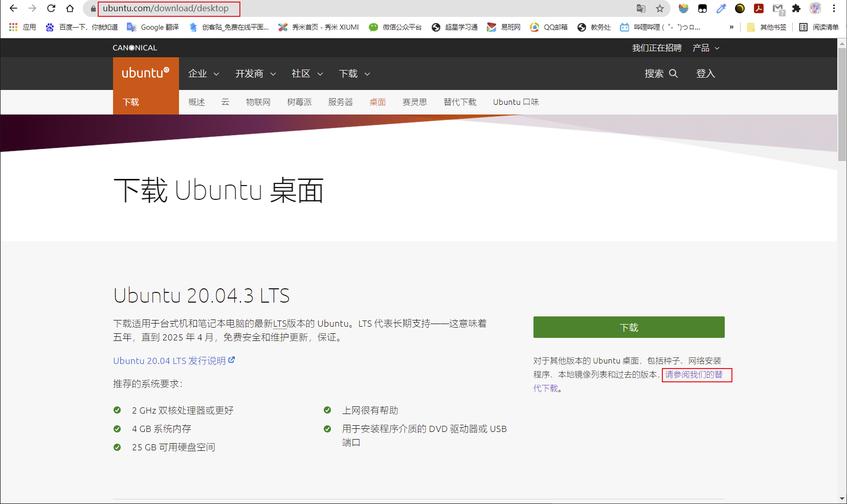Open the dark mode extension icon
The image size is (847, 504).
click(x=740, y=9)
